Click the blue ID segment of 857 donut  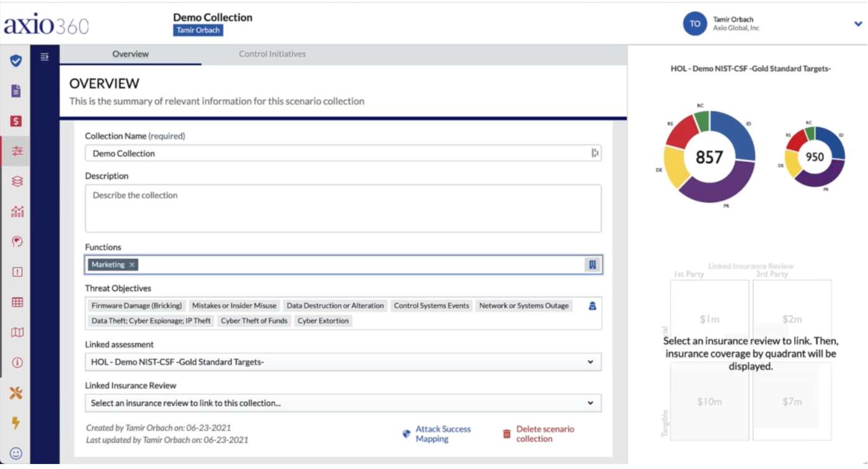(x=737, y=134)
